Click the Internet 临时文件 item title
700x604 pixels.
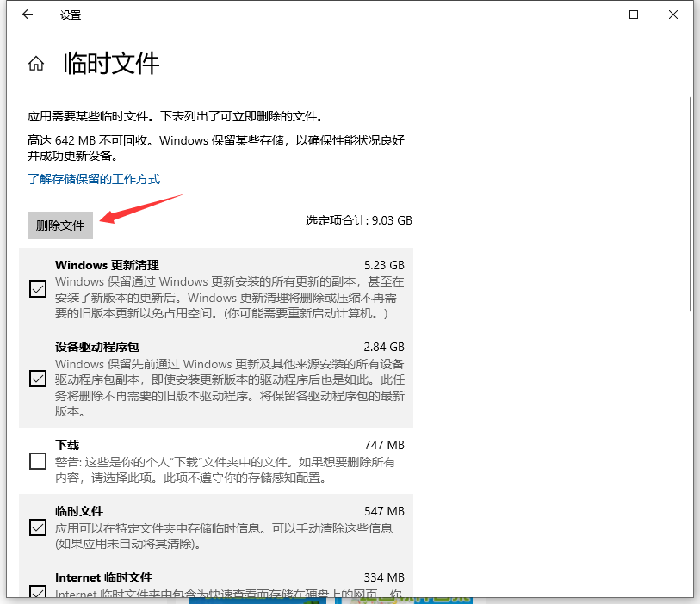pos(103,577)
